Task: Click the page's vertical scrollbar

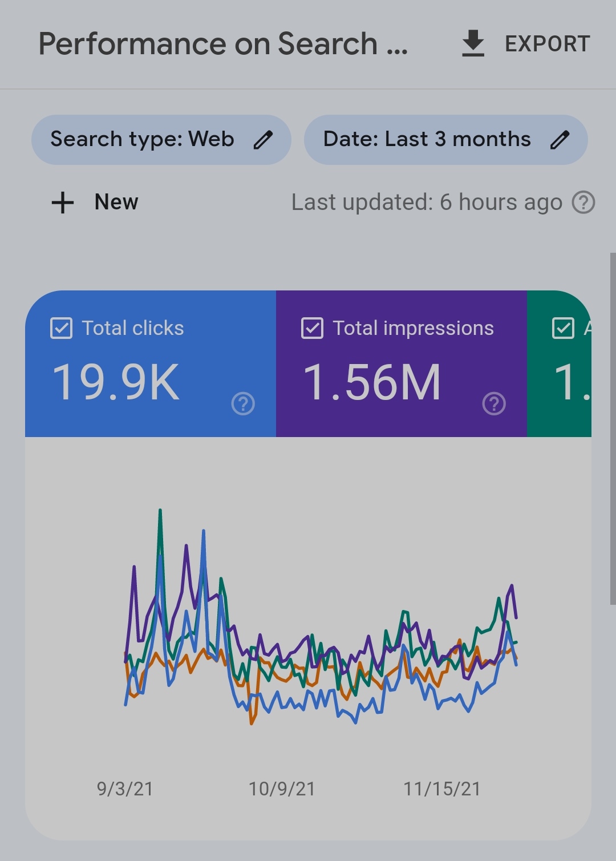Action: coord(613,428)
